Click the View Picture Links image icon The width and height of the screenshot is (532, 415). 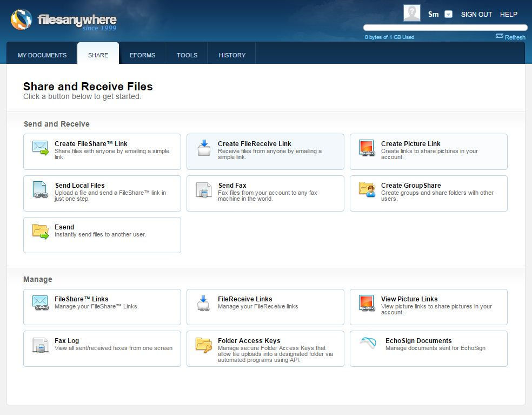[x=367, y=303]
